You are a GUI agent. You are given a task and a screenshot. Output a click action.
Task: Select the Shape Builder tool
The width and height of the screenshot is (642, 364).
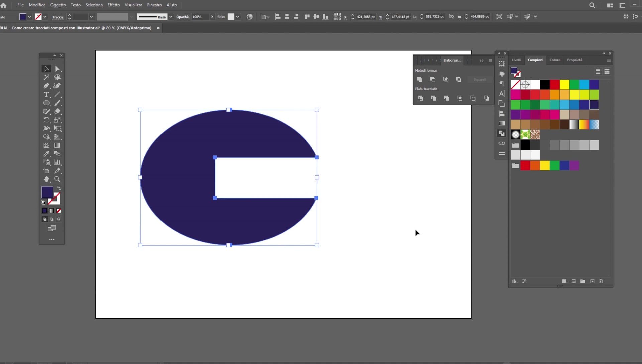point(46,137)
